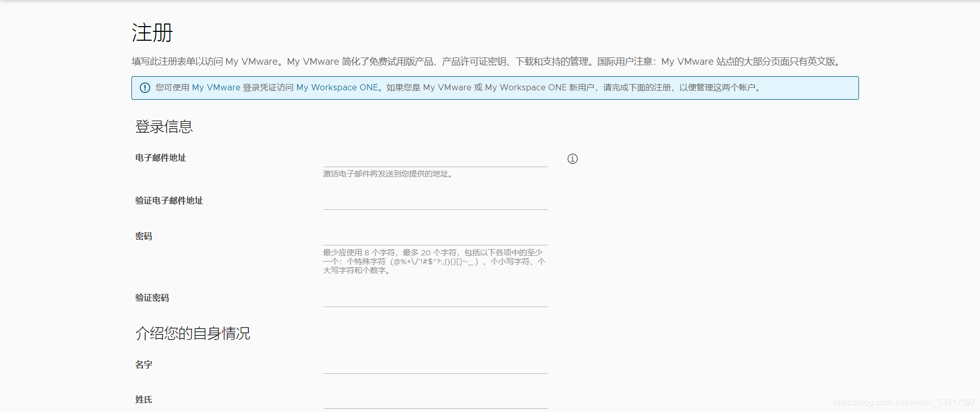Click the 验证电子邮件地址 label
This screenshot has width=980, height=412.
169,201
